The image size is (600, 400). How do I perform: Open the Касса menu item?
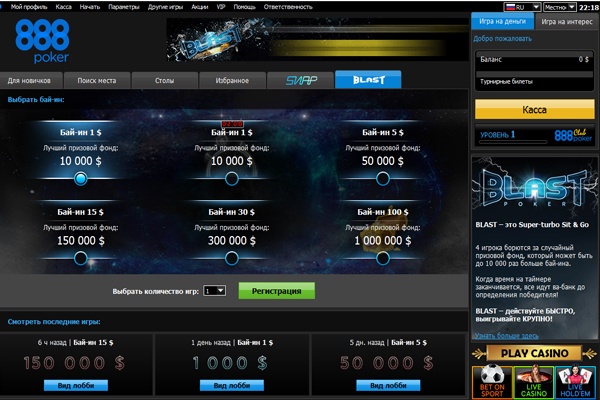pos(64,7)
